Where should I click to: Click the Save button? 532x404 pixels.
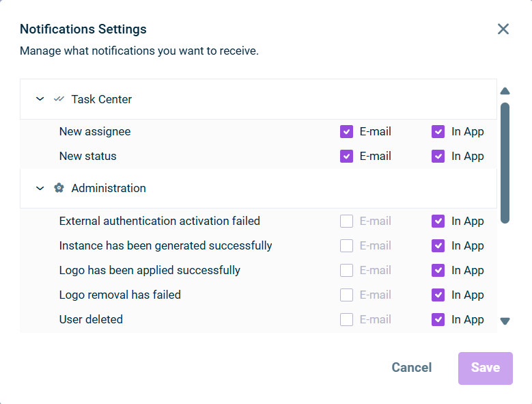[x=485, y=368]
